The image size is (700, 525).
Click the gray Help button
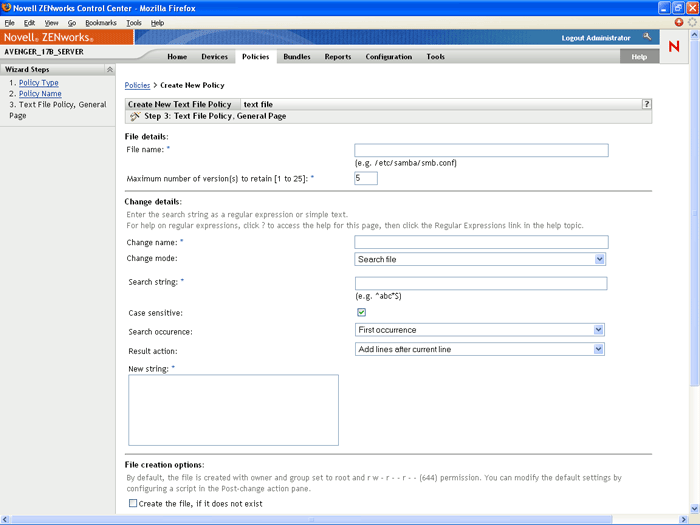click(x=639, y=57)
